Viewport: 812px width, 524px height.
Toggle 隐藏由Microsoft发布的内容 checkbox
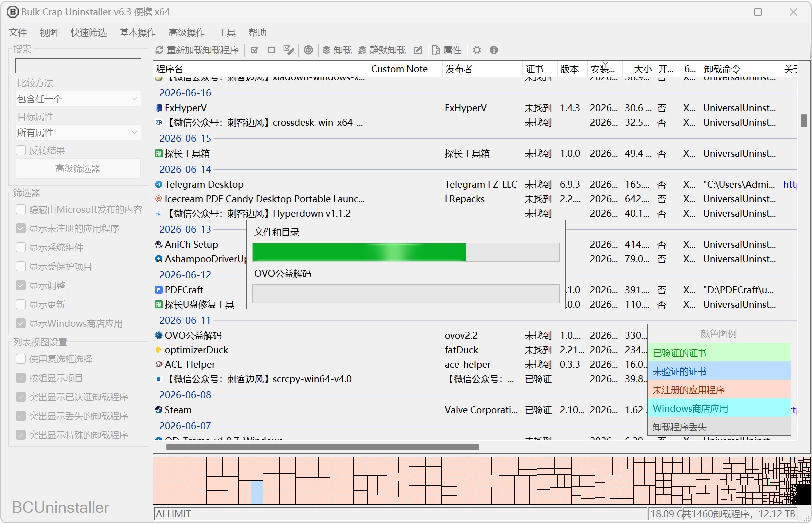pos(21,209)
